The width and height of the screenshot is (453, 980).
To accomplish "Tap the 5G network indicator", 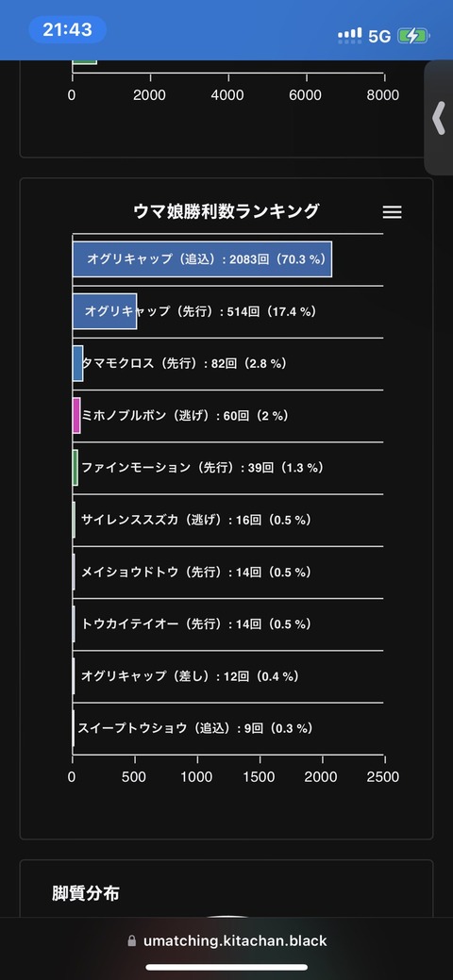I will click(x=379, y=36).
